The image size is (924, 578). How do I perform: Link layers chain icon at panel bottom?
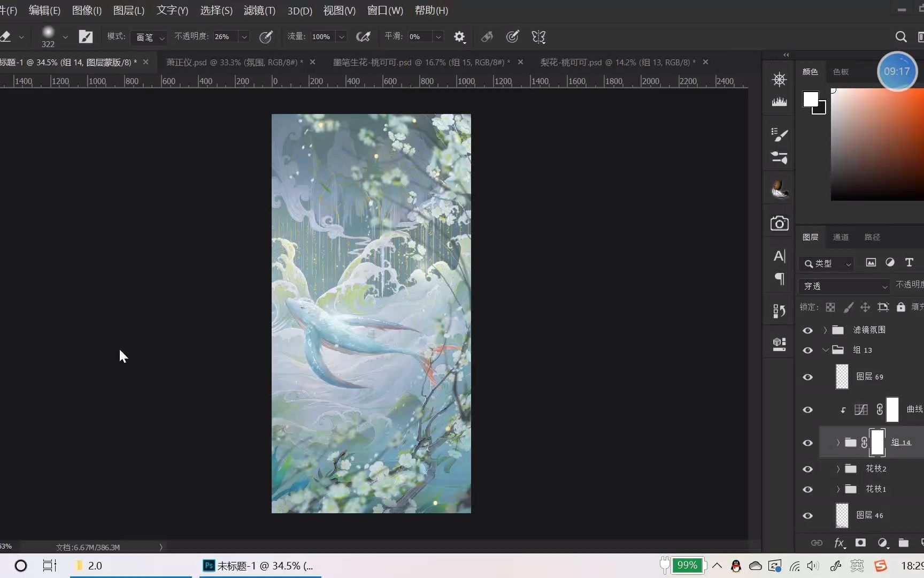click(817, 543)
